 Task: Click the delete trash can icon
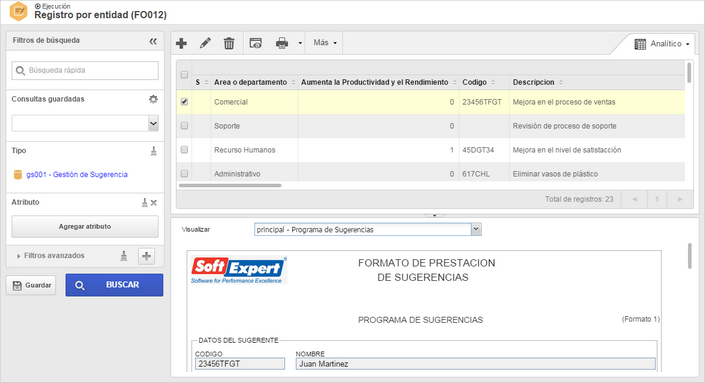(229, 43)
